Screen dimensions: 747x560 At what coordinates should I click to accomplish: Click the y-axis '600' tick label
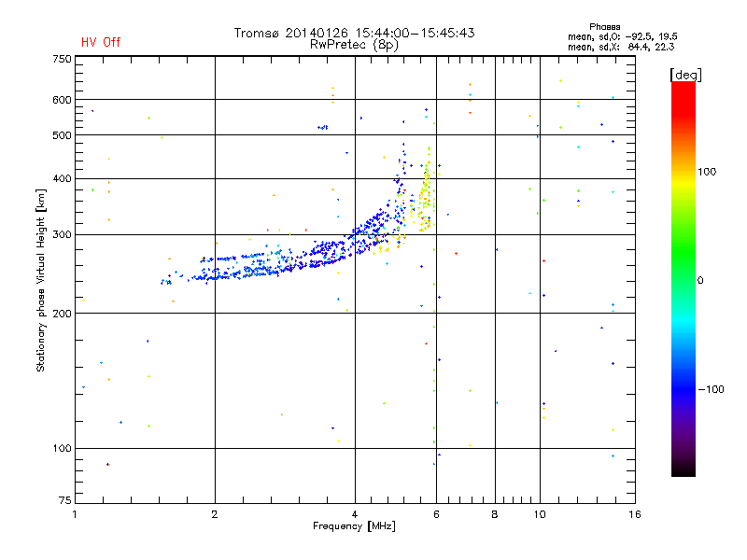coord(62,100)
